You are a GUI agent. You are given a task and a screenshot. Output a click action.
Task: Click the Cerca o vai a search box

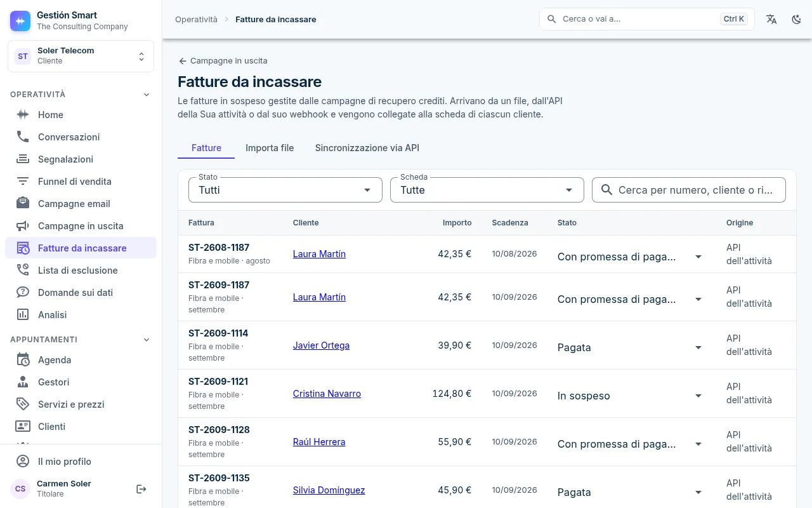pyautogui.click(x=647, y=19)
